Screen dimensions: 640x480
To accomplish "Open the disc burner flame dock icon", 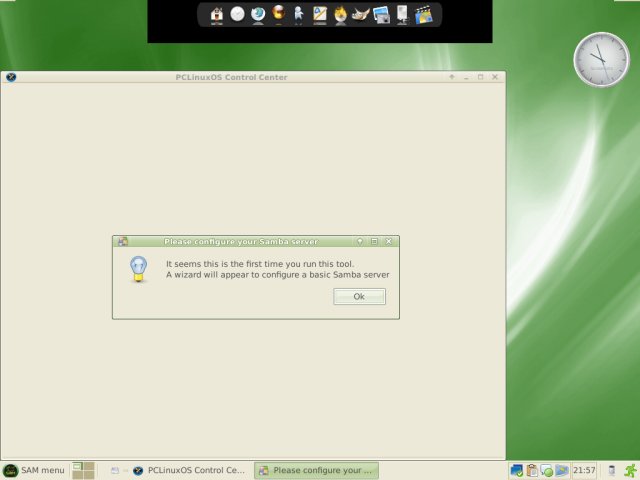I will pyautogui.click(x=341, y=15).
